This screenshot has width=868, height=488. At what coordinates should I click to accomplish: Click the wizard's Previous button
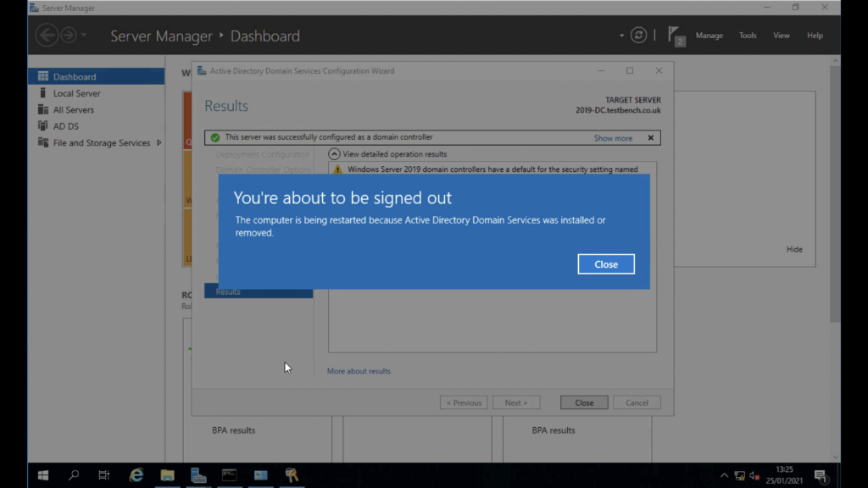click(x=464, y=402)
